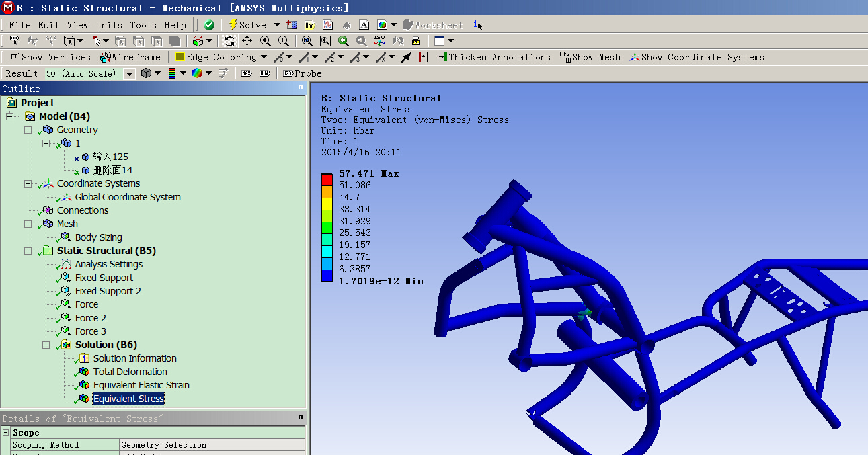The image size is (868, 455).
Task: Toggle Show Vertices
Action: coord(50,57)
